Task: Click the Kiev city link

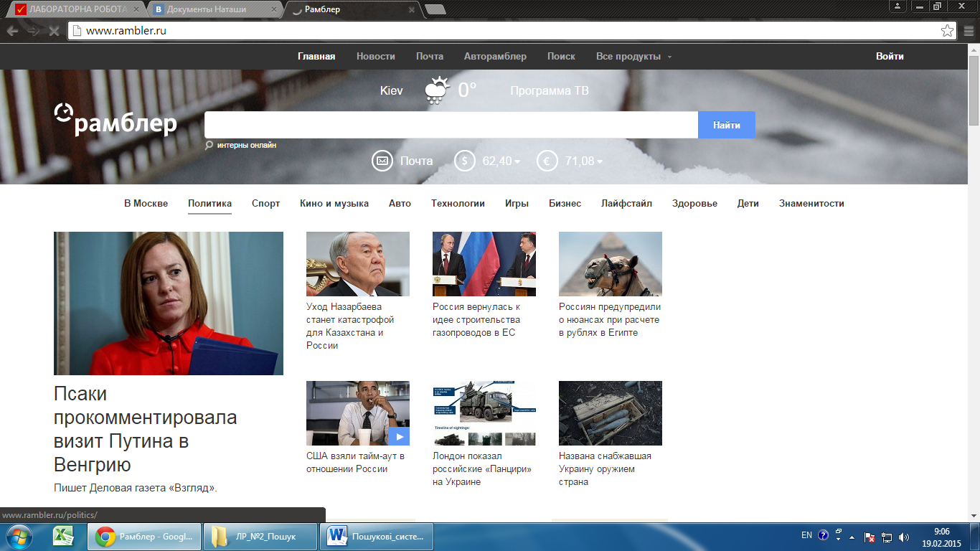Action: (x=392, y=90)
